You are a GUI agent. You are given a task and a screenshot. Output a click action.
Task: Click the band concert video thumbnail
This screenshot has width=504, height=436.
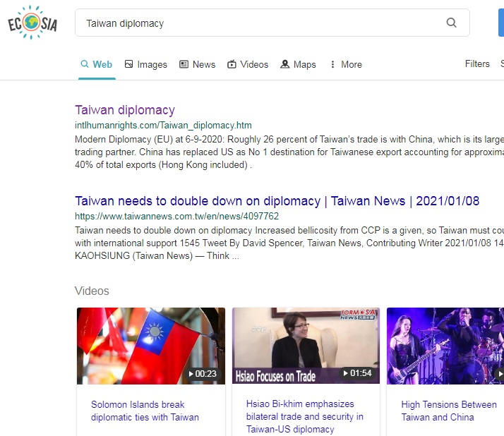tap(446, 346)
